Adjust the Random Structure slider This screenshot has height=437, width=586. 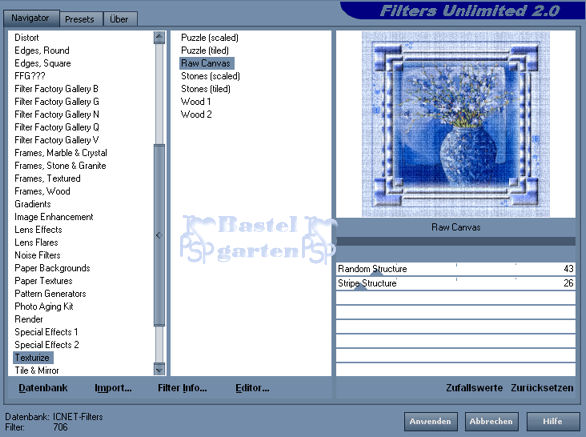(455, 269)
